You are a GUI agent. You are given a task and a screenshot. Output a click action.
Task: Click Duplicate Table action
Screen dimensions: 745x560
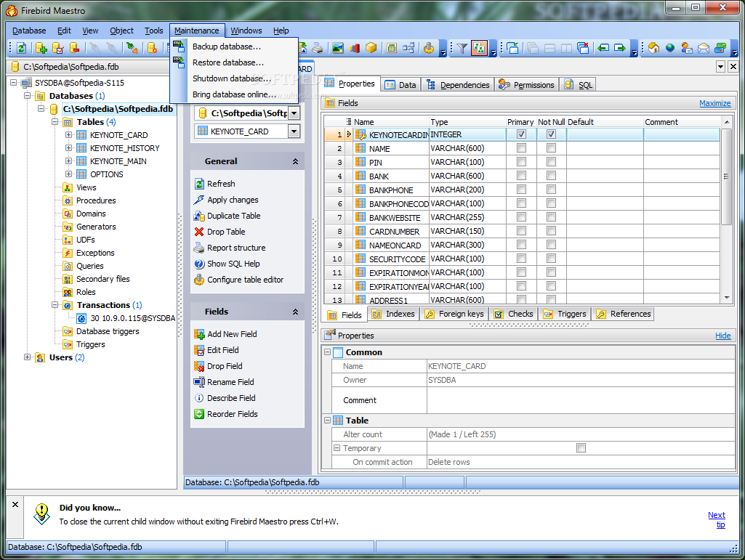[x=227, y=216]
